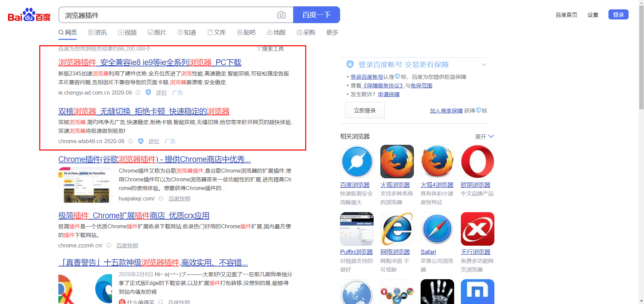The width and height of the screenshot is (644, 304).
Task: Open the 登录百度帐号 link in the guarantee panel
Action: [367, 77]
